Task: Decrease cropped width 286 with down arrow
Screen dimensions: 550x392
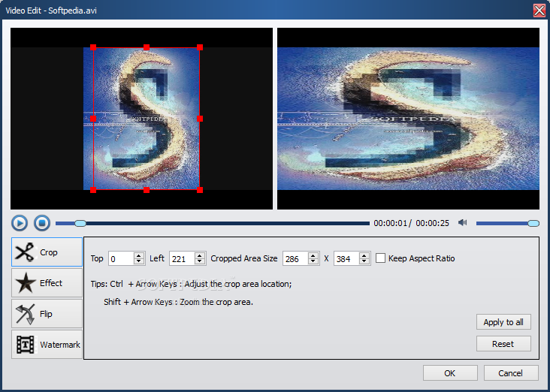Action: pyautogui.click(x=313, y=261)
